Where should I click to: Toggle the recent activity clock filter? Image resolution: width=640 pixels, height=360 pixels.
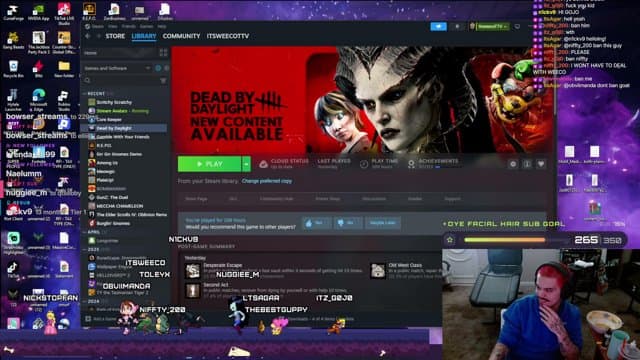click(x=158, y=68)
